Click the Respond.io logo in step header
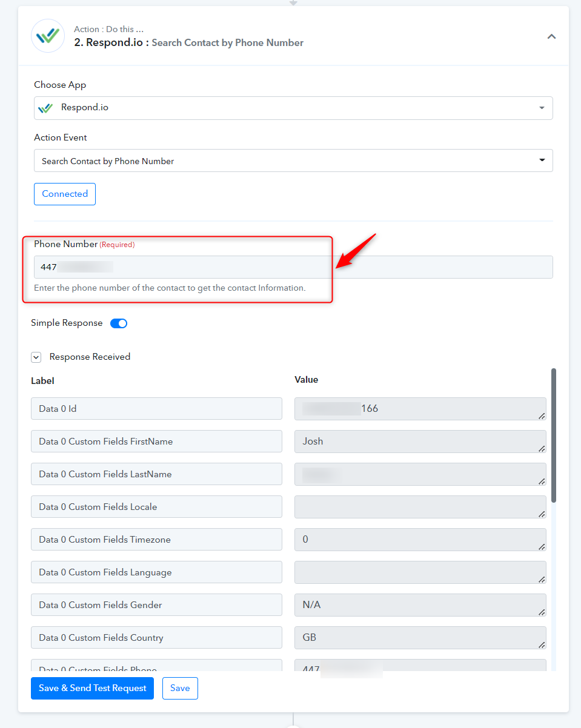The image size is (581, 728). 48,36
